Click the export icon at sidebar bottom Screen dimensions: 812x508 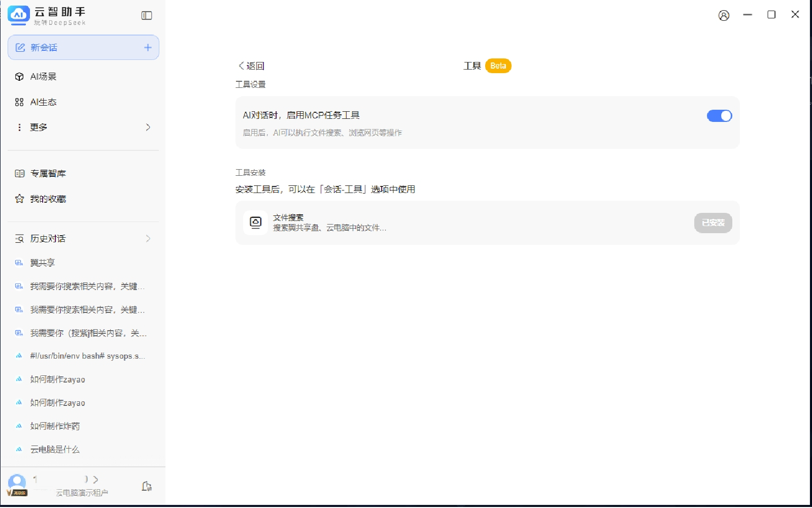[x=147, y=487]
